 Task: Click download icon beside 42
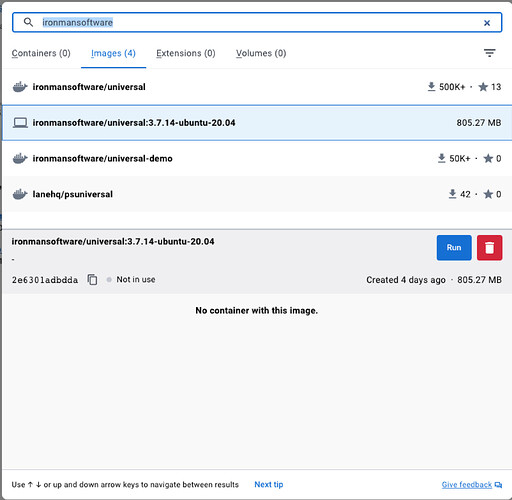tap(452, 194)
